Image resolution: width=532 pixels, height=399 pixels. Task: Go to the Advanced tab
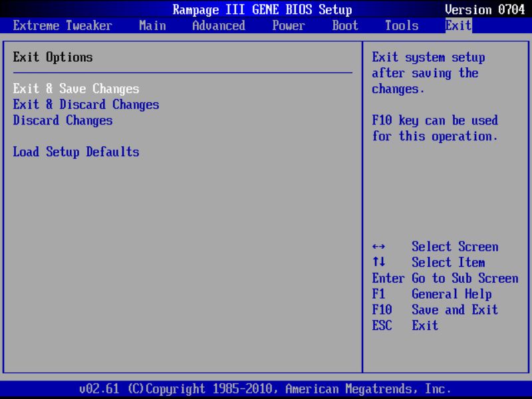[x=219, y=26]
